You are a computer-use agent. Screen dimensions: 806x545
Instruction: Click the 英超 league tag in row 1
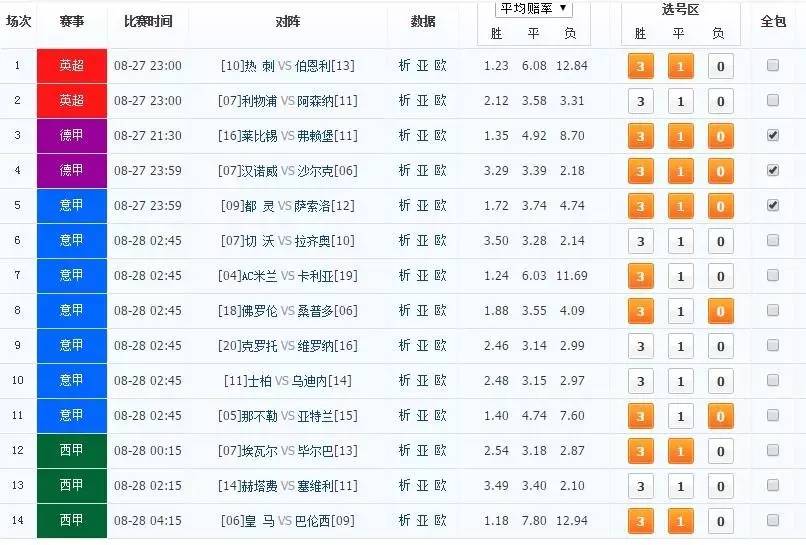click(72, 66)
